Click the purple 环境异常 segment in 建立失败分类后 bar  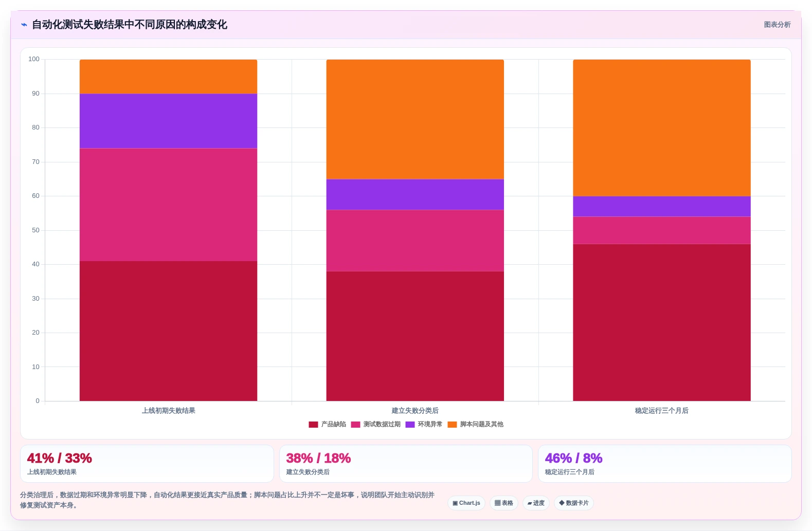(x=415, y=194)
